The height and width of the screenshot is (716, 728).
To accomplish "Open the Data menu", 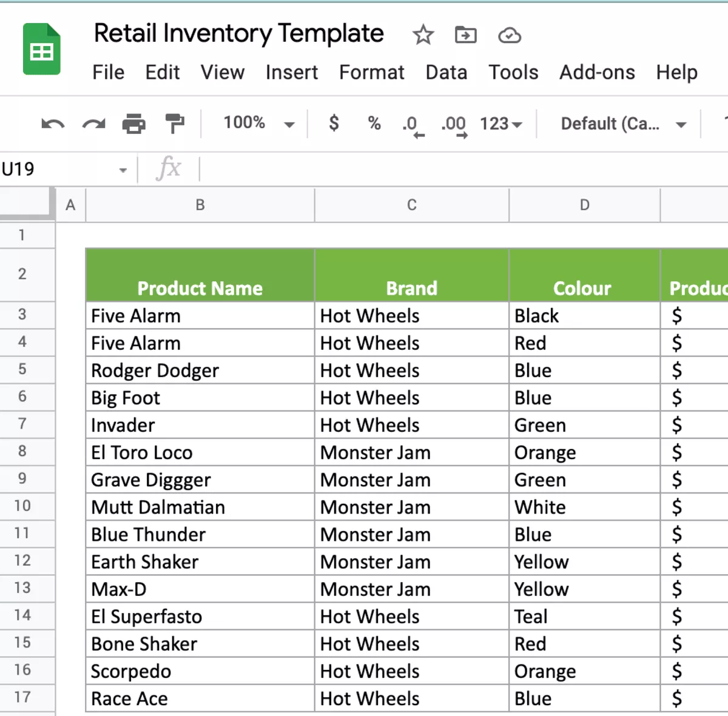I will click(447, 72).
